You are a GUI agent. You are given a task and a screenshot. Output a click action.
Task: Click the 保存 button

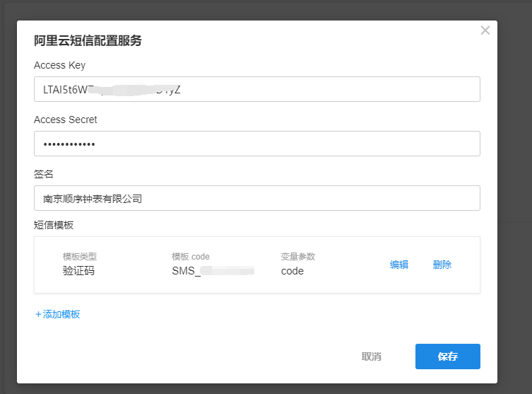click(x=447, y=357)
